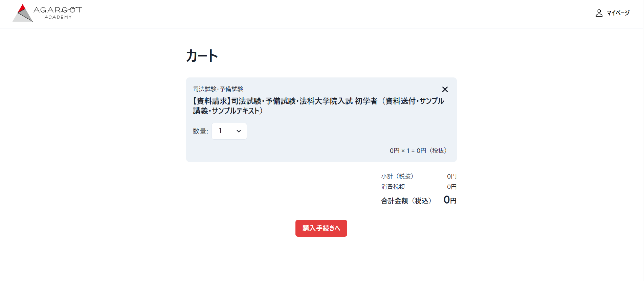The height and width of the screenshot is (281, 644).
Task: Open quantity options for the cart item
Action: pos(229,131)
